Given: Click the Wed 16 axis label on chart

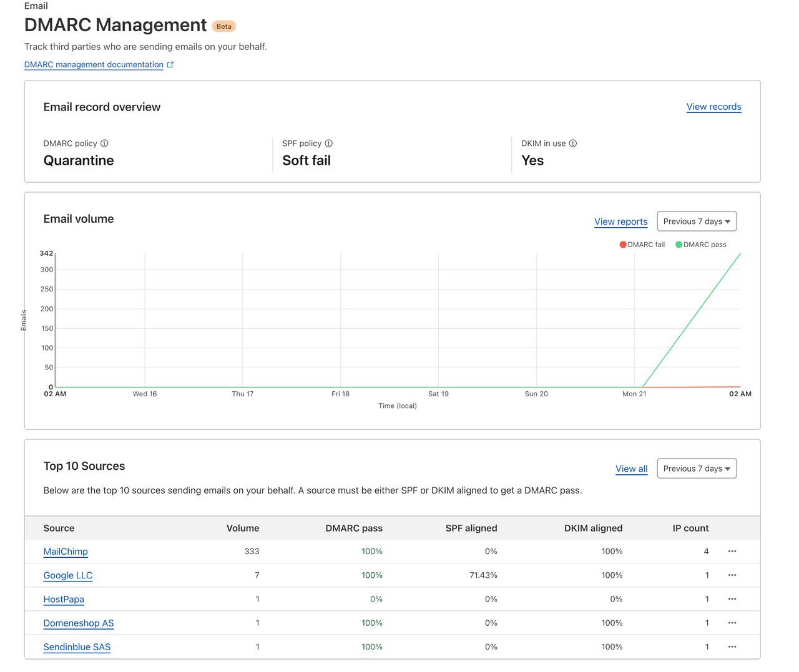Looking at the screenshot, I should point(145,394).
